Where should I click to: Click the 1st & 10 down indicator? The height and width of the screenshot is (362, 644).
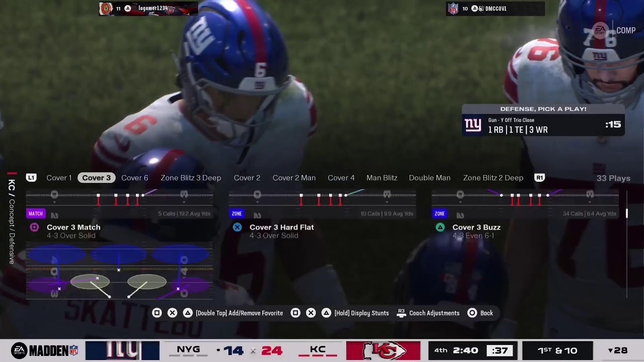[x=557, y=350]
